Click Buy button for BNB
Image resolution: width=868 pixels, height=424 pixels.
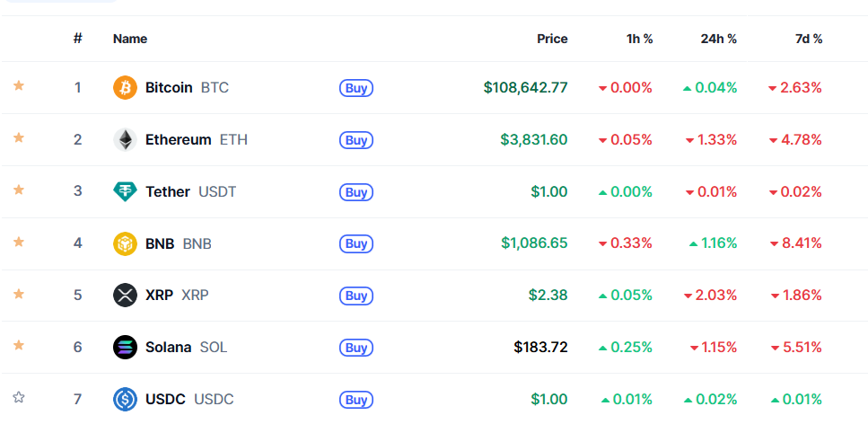point(356,243)
